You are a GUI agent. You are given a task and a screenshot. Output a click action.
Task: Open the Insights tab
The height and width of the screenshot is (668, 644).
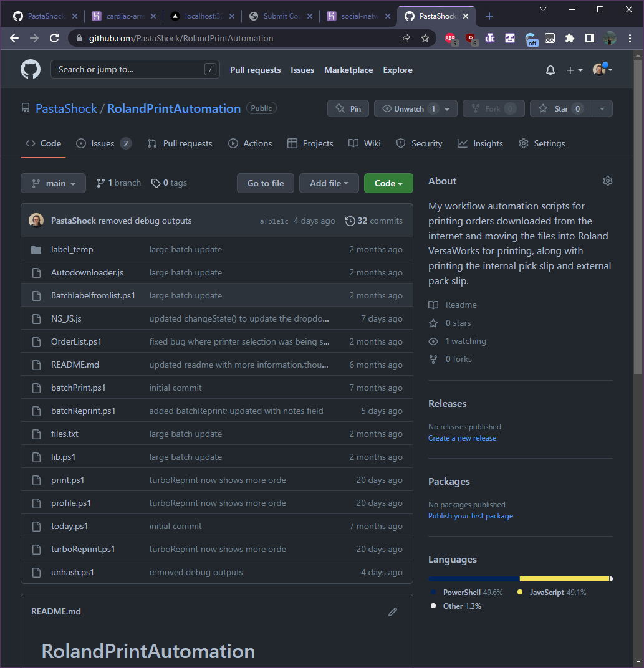(480, 143)
